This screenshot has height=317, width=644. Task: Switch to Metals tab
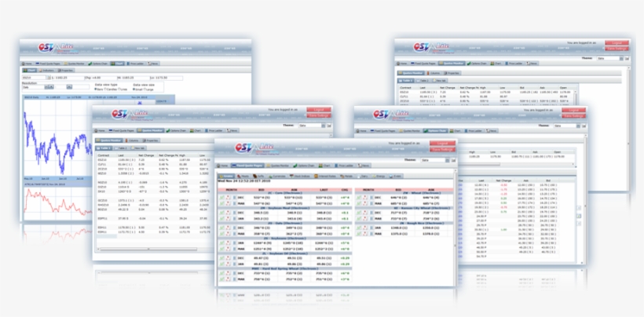[x=346, y=177]
